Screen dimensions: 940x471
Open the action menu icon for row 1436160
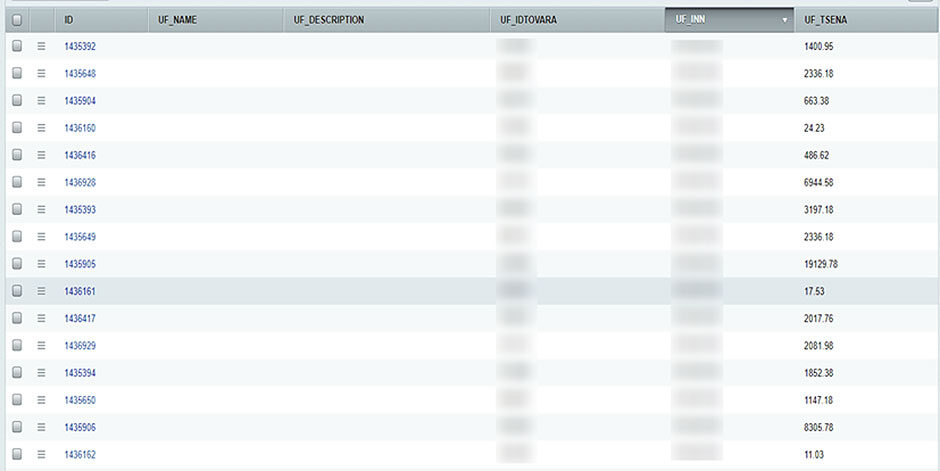tap(41, 128)
